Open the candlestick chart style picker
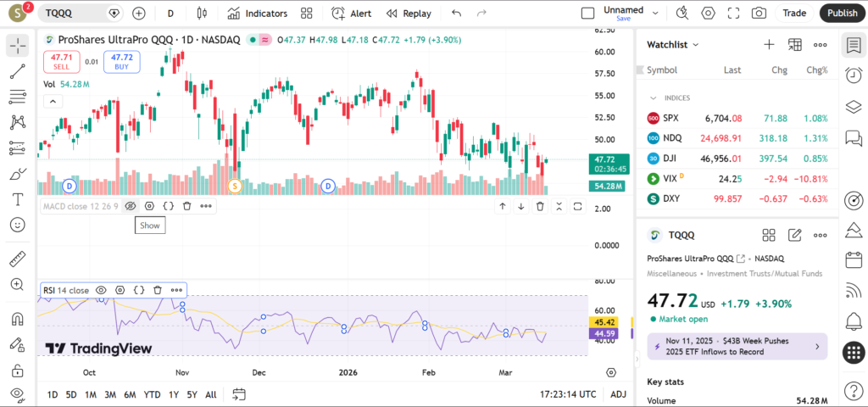The image size is (868, 407). (x=202, y=14)
